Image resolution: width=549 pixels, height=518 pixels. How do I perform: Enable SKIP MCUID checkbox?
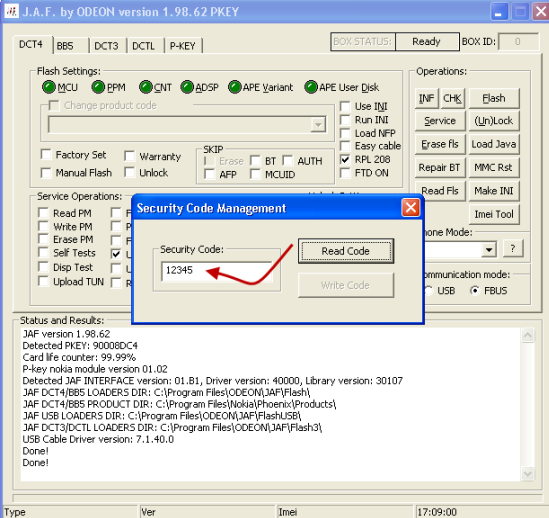[x=255, y=174]
